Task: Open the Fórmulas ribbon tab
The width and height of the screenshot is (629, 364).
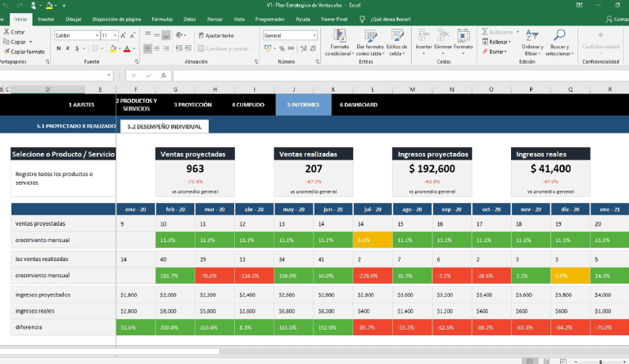Action: [x=162, y=19]
